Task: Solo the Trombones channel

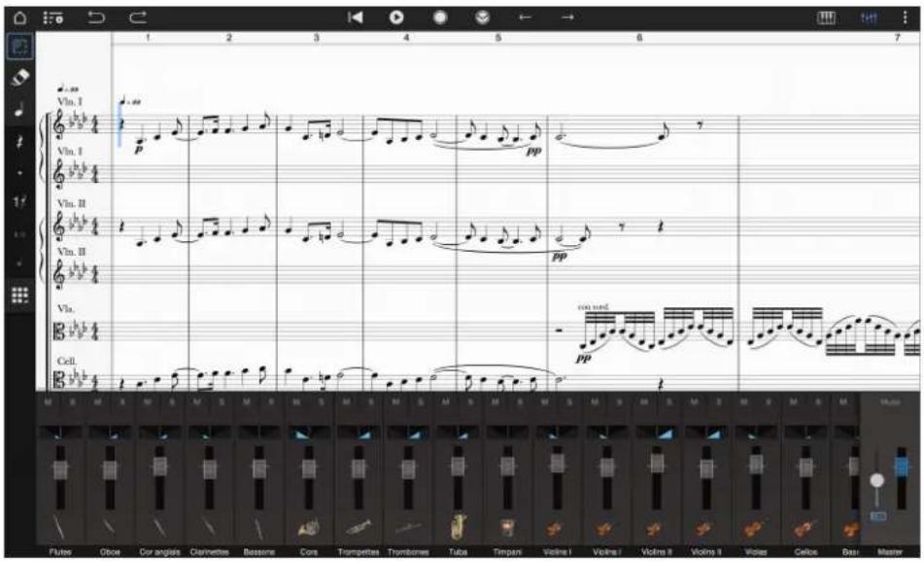Action: (x=421, y=402)
